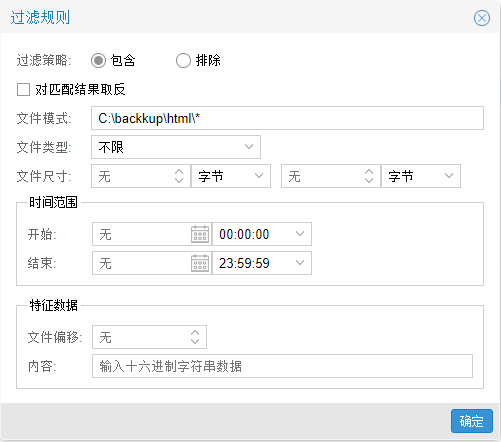
Task: Expand the 23:59:59 end time dropdown
Action: 262,263
